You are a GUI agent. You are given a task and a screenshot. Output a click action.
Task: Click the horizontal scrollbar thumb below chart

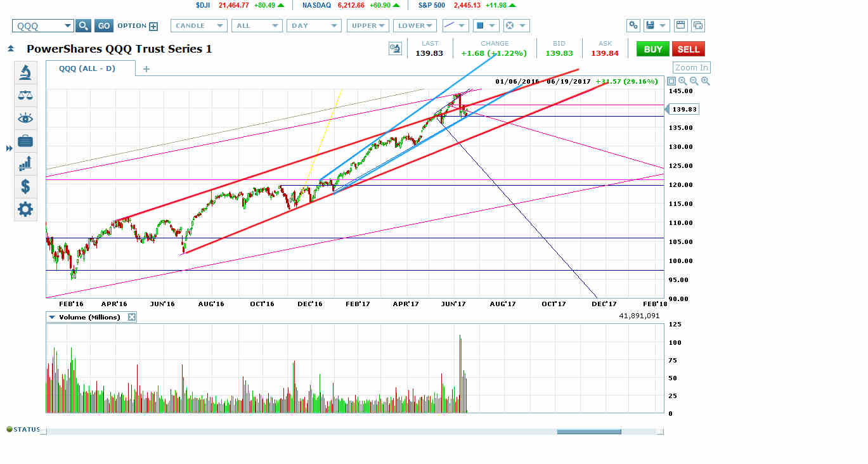[589, 432]
